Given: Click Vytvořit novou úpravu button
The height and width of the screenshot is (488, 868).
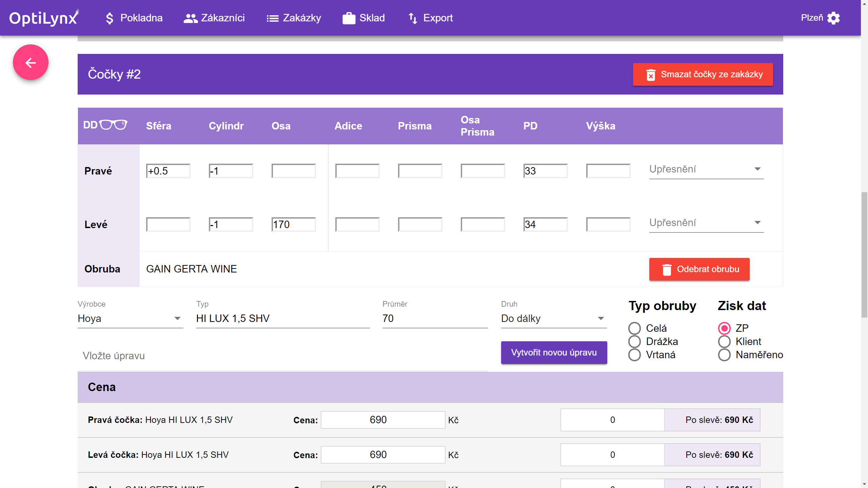Looking at the screenshot, I should point(554,352).
